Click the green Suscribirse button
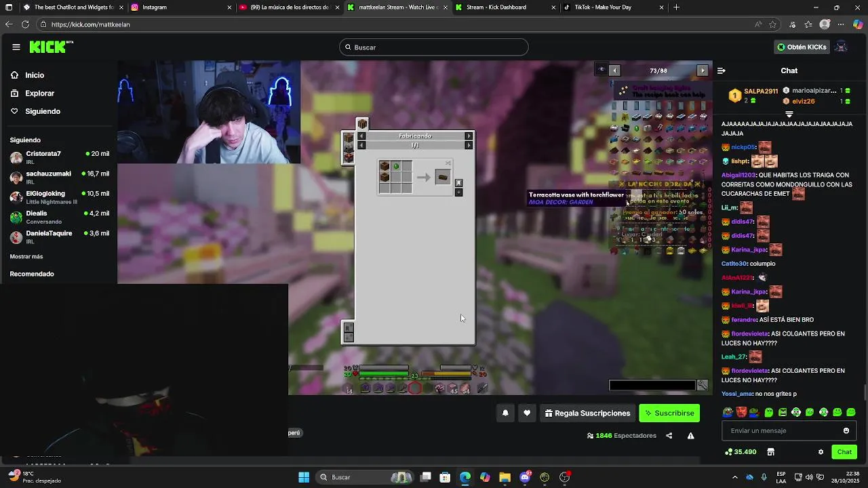 pos(669,413)
